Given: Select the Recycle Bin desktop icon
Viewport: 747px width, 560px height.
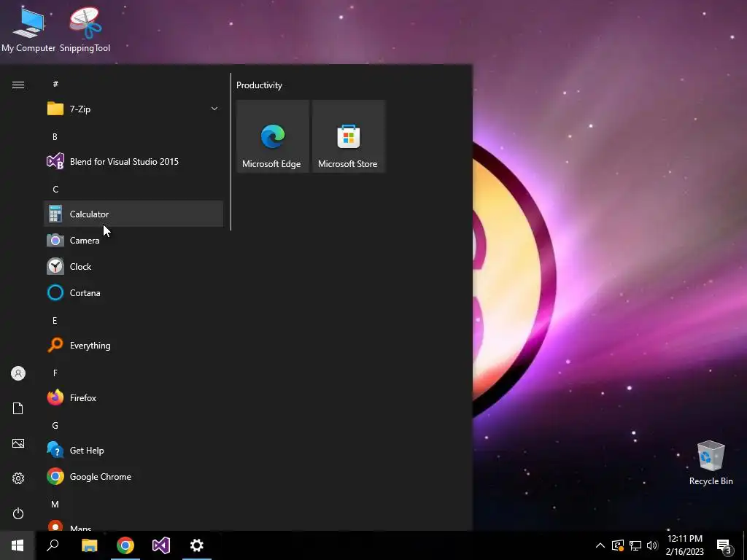Looking at the screenshot, I should pos(711,463).
